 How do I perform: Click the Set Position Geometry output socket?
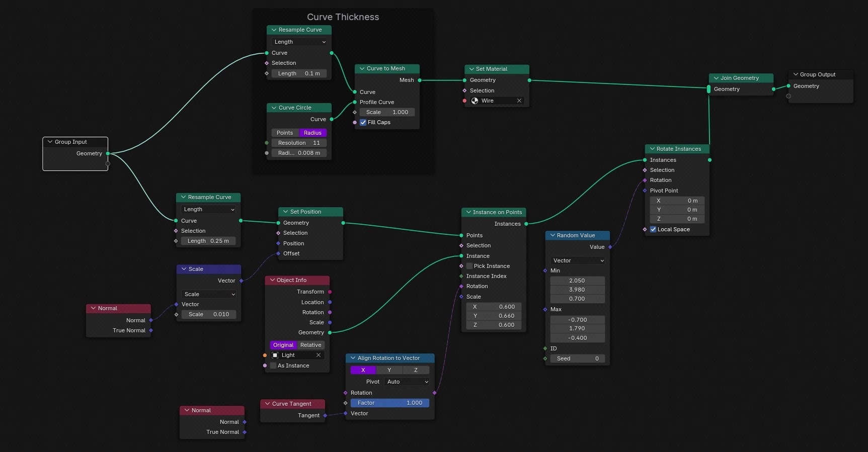[x=343, y=223]
